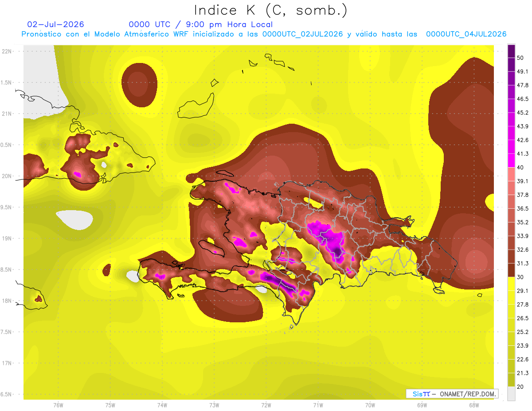The height and width of the screenshot is (411, 532).
Task: Click the colorbar value label 31.3
Action: click(523, 263)
